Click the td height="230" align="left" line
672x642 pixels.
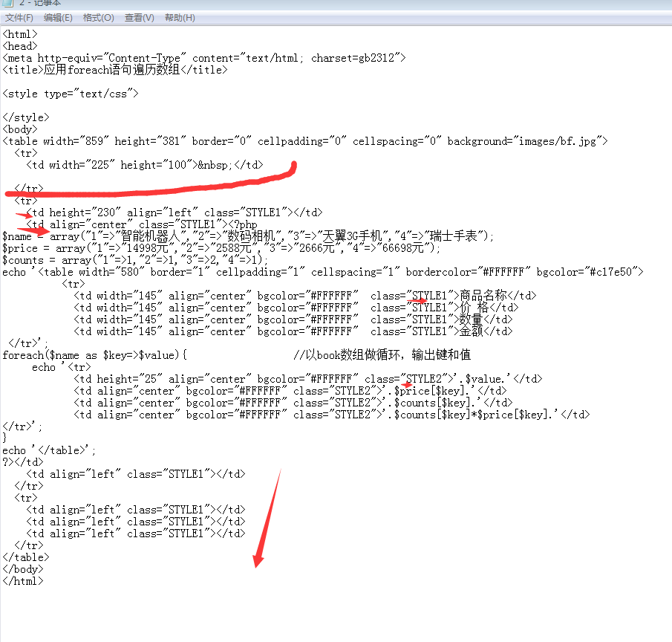174,213
